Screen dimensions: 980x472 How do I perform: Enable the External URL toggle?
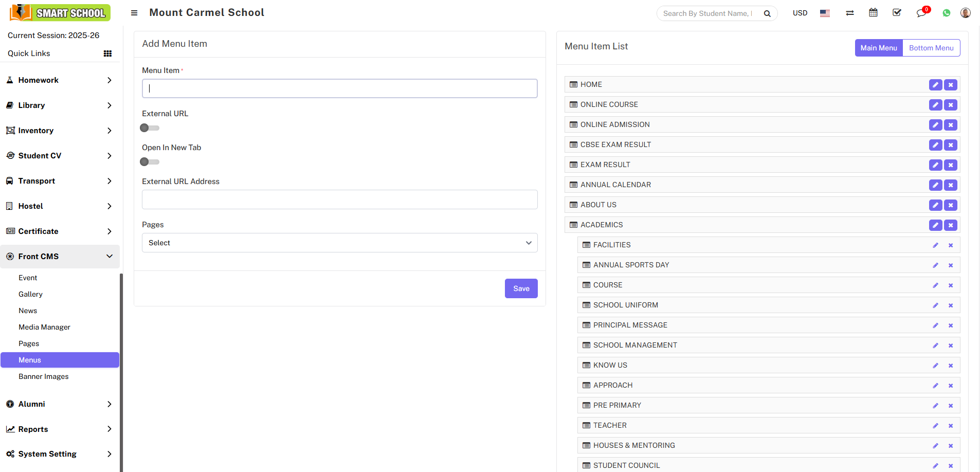tap(149, 128)
